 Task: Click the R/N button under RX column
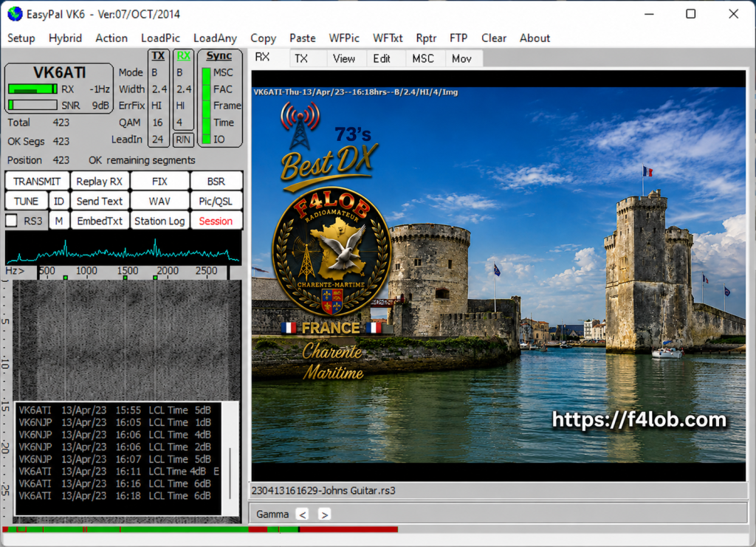(x=183, y=140)
